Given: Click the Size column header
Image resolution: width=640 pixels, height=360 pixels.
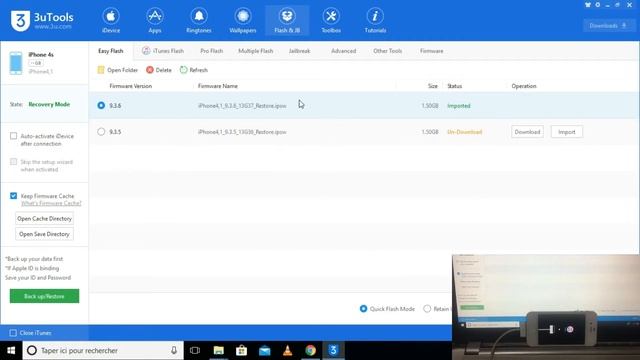Looking at the screenshot, I should click(x=433, y=86).
